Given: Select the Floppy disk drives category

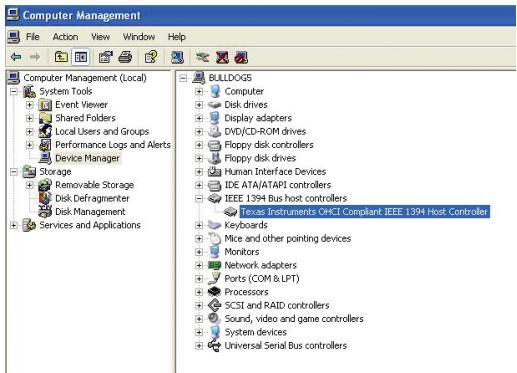Looking at the screenshot, I should click(260, 158).
